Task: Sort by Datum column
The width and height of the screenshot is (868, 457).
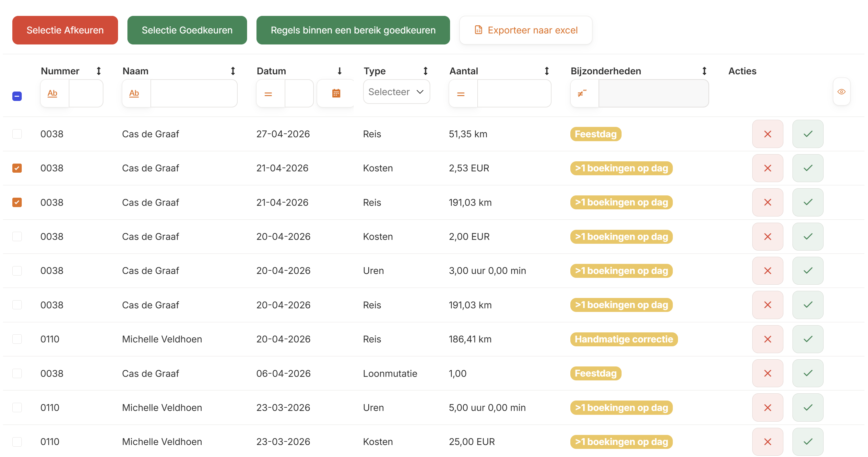Action: (x=339, y=71)
